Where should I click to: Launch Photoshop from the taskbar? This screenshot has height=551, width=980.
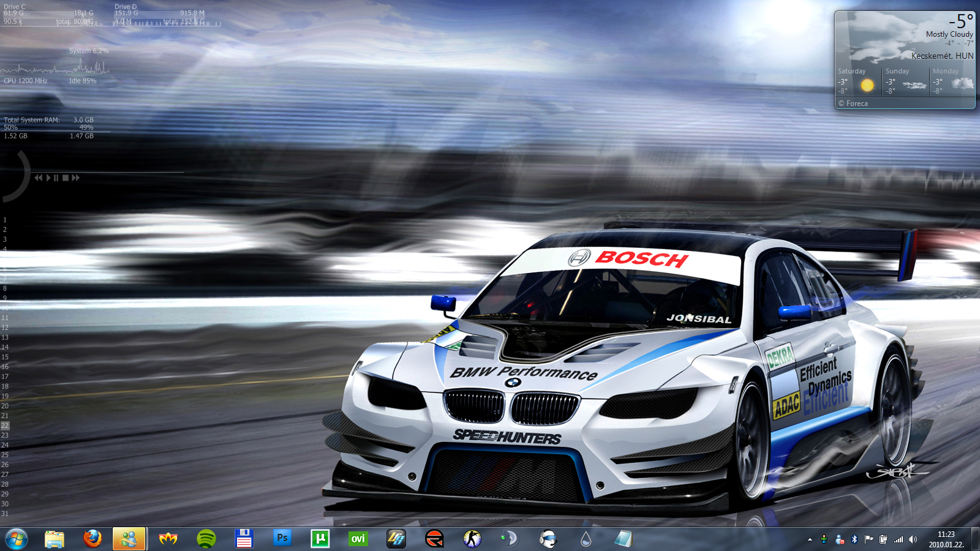point(282,539)
